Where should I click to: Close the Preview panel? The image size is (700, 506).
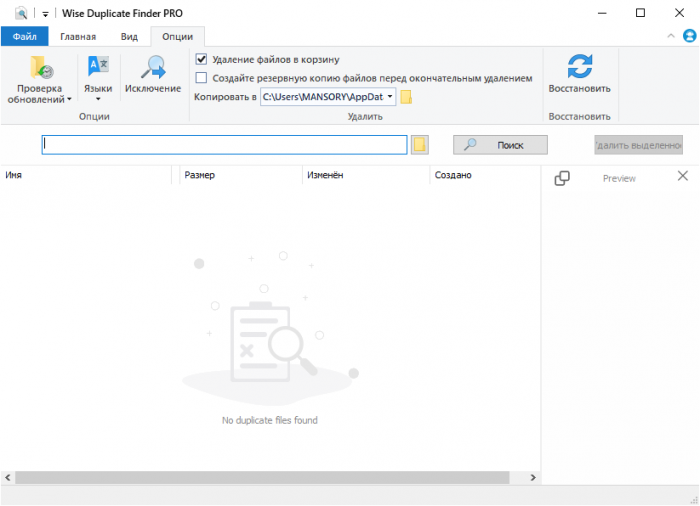(683, 176)
